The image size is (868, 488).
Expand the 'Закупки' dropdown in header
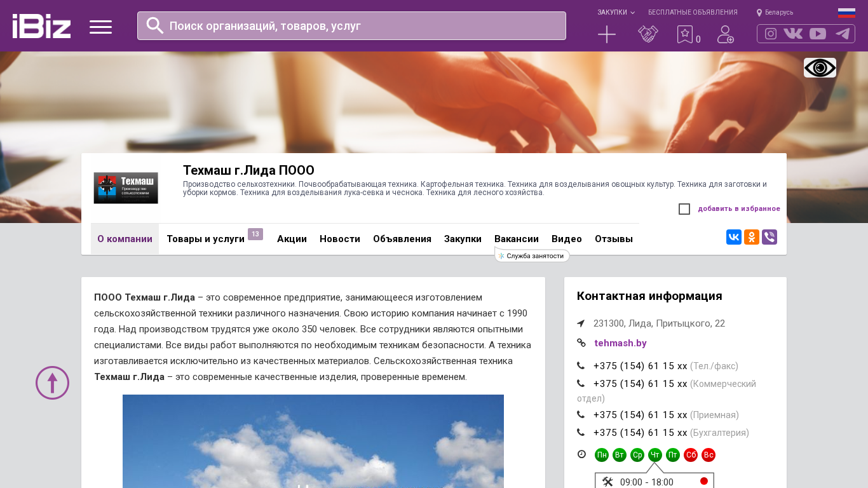coord(615,13)
